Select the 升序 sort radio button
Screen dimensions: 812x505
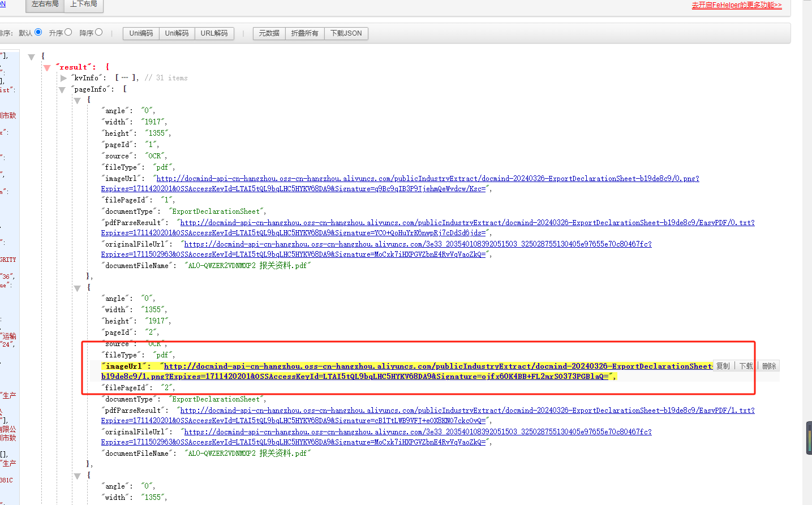click(68, 32)
